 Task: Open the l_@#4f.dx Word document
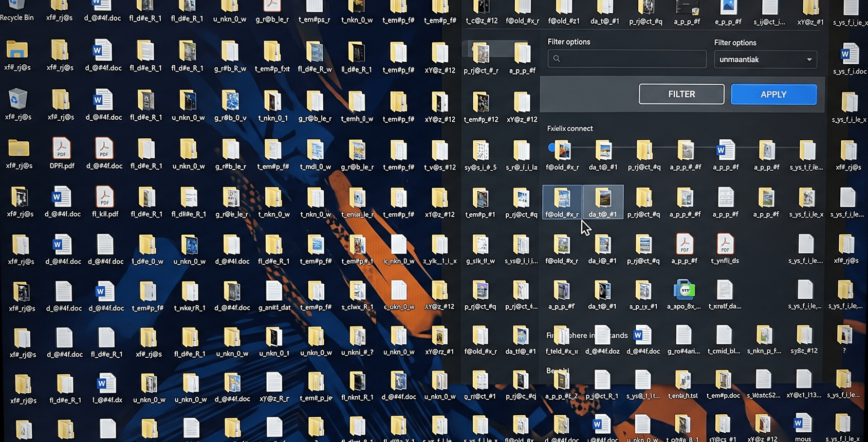pos(106,384)
